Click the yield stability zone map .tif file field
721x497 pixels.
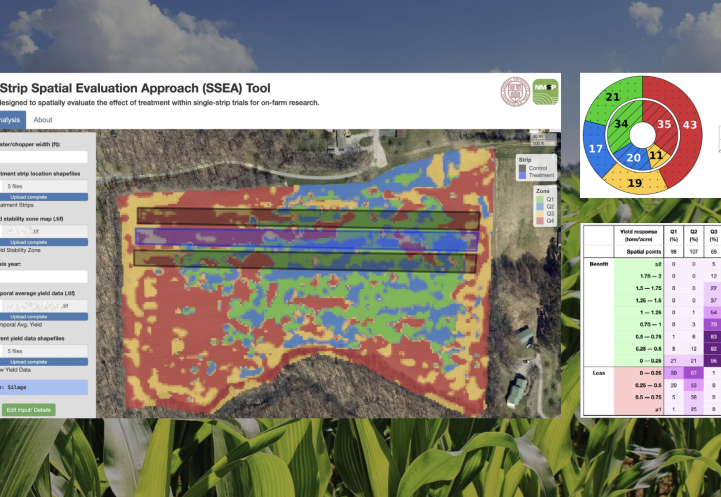click(44, 231)
